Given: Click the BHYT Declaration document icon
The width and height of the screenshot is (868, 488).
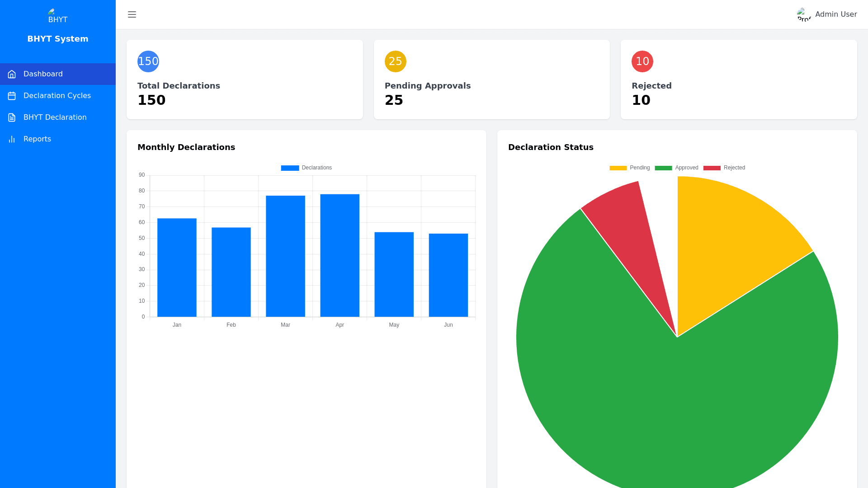Looking at the screenshot, I should 12,117.
